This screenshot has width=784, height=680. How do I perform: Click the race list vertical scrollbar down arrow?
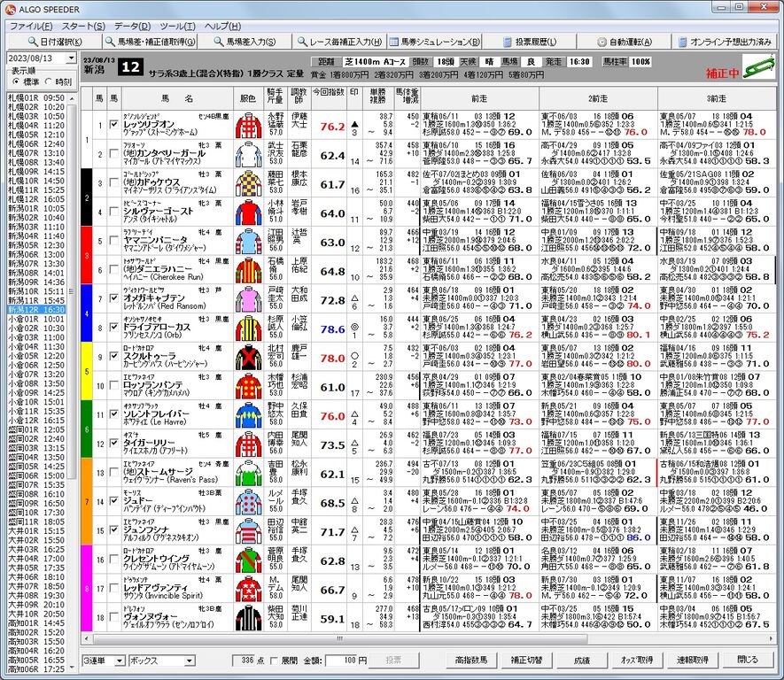point(72,668)
